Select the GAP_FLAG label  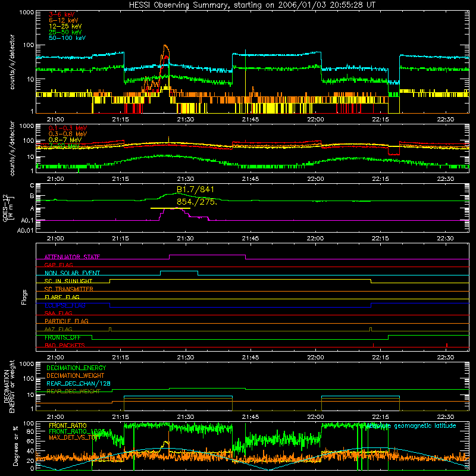[x=58, y=265]
